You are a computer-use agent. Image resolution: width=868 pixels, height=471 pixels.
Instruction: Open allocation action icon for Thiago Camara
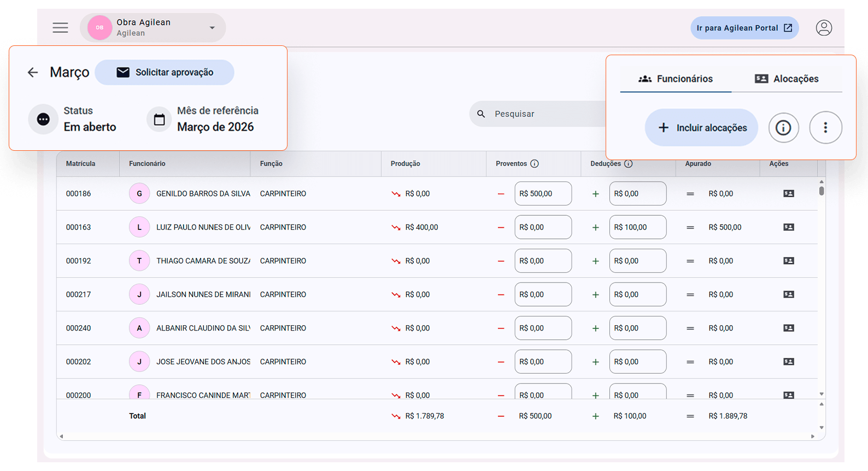[x=788, y=261]
